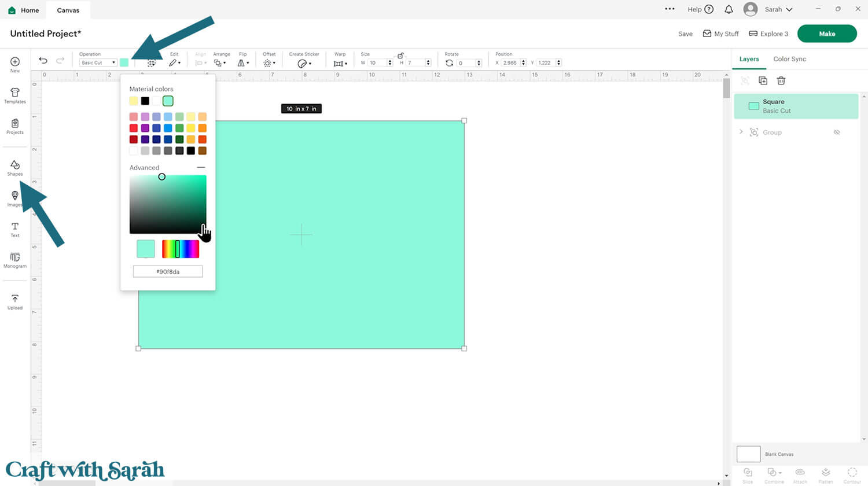The height and width of the screenshot is (486, 868).
Task: Click the Make button
Action: tap(827, 34)
